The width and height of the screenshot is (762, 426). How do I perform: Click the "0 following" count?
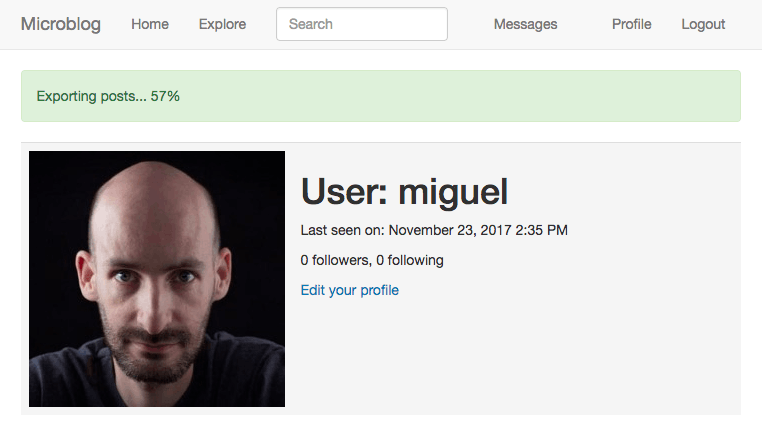[x=410, y=260]
